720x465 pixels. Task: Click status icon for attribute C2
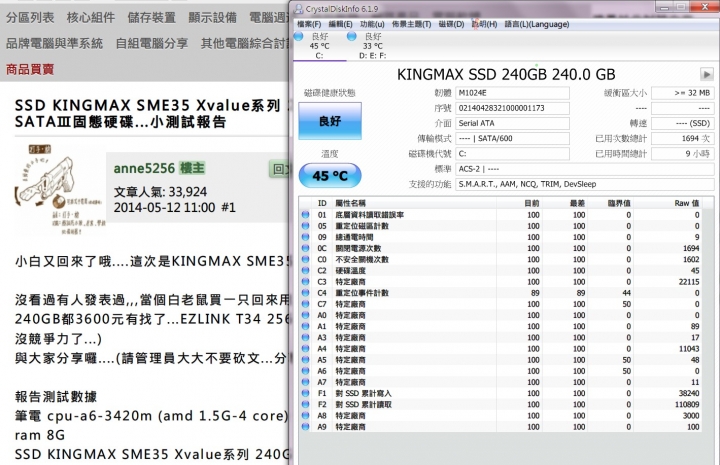pyautogui.click(x=305, y=271)
